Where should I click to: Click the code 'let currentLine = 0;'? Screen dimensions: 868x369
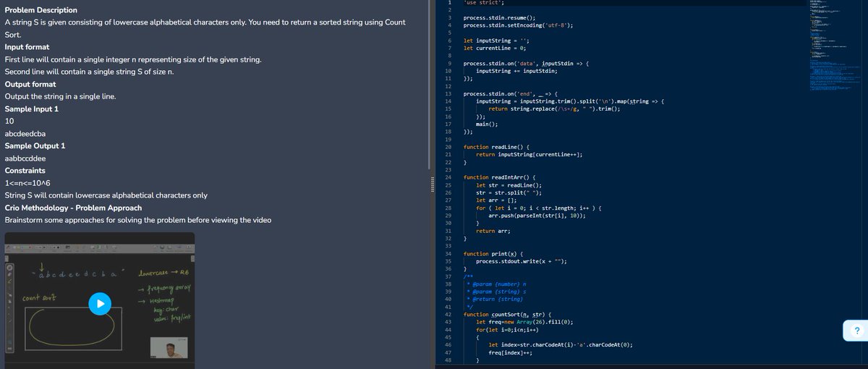pos(494,48)
